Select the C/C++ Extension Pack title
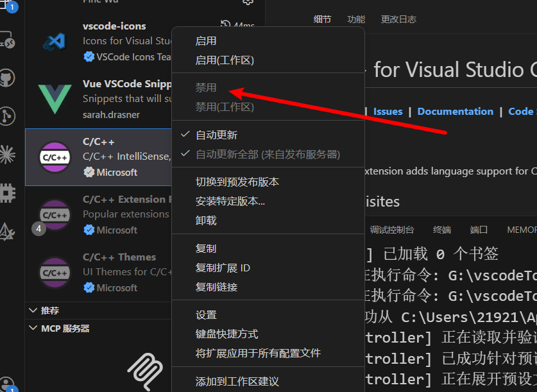 click(127, 200)
